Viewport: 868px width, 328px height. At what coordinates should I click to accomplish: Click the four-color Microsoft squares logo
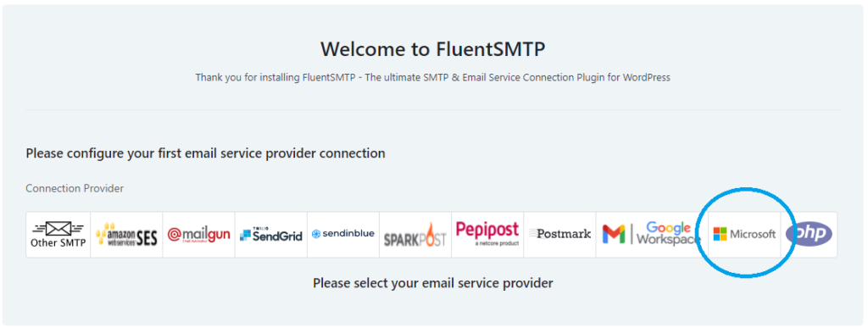tap(720, 235)
